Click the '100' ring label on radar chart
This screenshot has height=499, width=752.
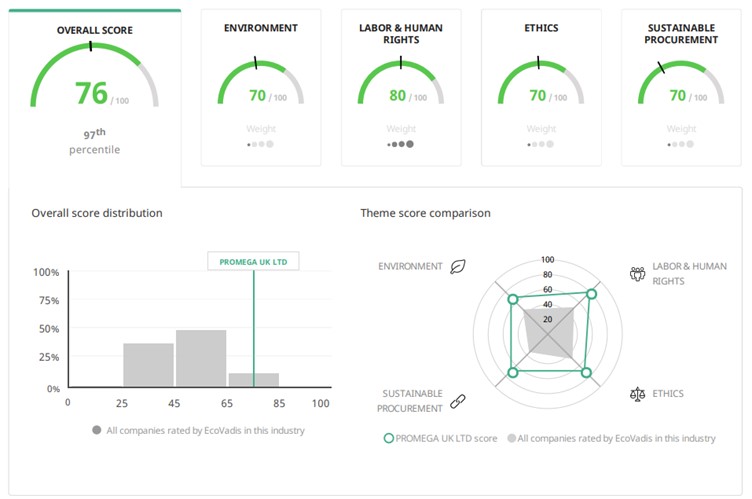548,260
